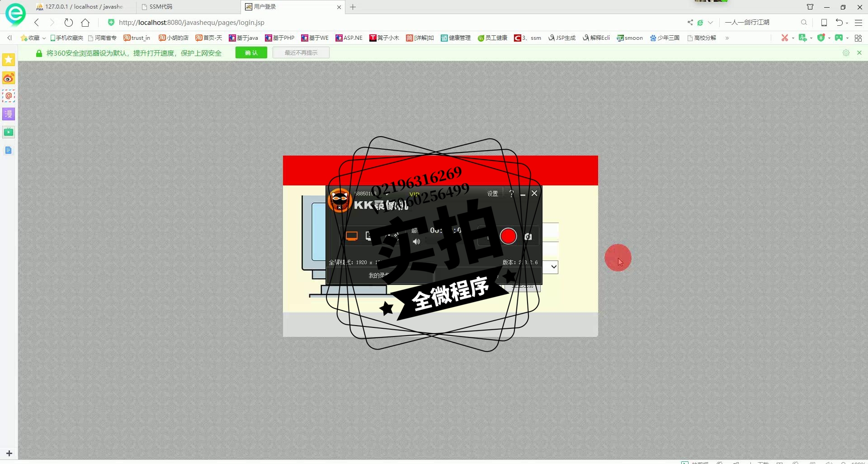
Task: Open the 高校分解 bookmark
Action: pyautogui.click(x=702, y=38)
